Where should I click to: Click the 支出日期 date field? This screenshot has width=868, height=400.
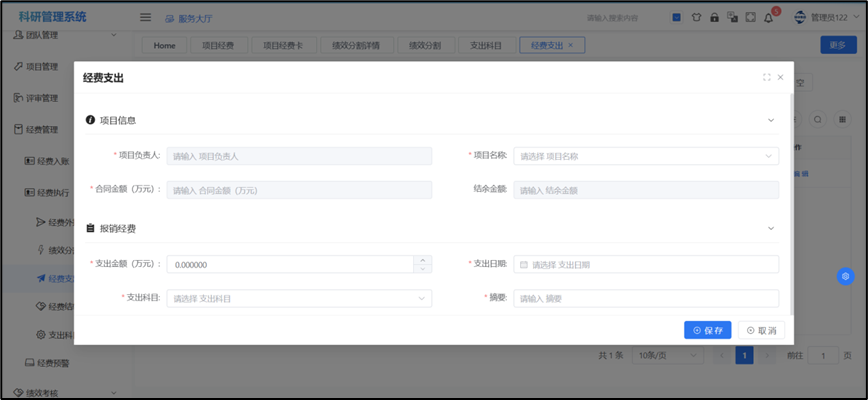(646, 265)
